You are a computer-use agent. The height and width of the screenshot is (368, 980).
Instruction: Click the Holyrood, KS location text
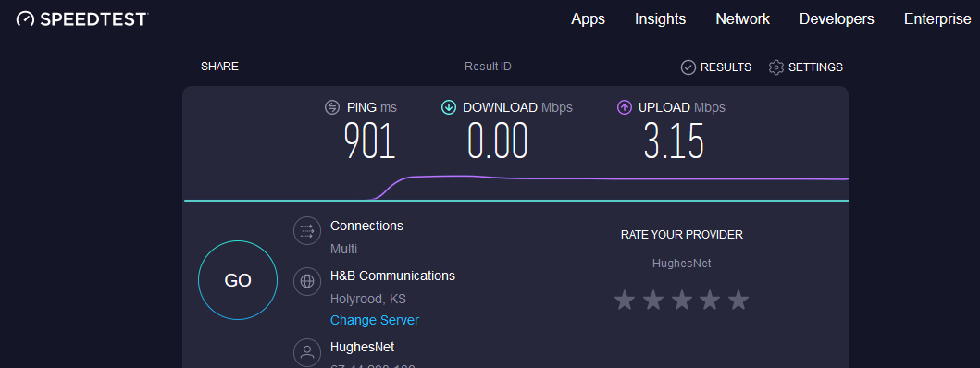click(368, 300)
